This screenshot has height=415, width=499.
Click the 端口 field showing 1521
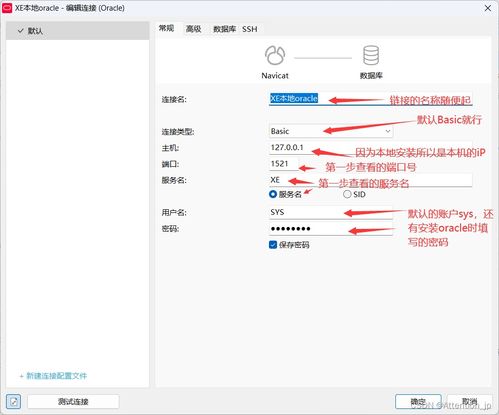284,164
